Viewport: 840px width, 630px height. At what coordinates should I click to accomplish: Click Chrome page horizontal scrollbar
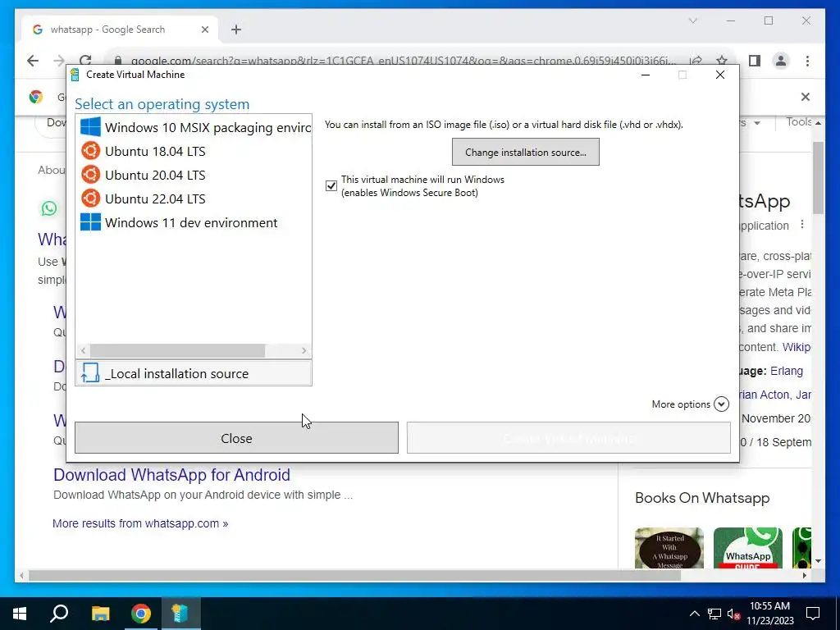click(354, 575)
